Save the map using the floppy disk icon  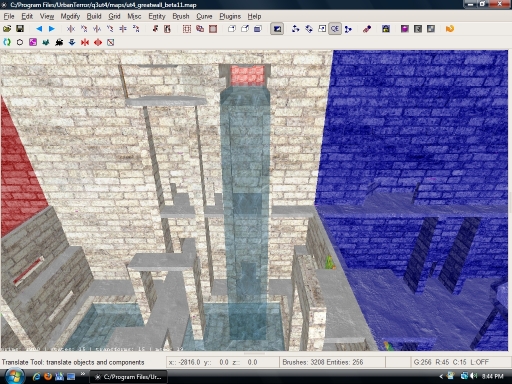coord(20,29)
